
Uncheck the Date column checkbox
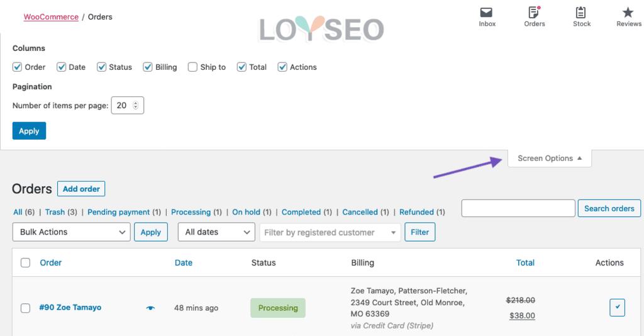[62, 67]
